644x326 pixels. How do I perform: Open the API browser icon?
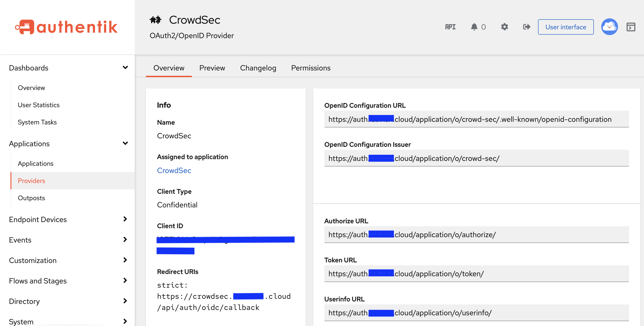coord(450,27)
